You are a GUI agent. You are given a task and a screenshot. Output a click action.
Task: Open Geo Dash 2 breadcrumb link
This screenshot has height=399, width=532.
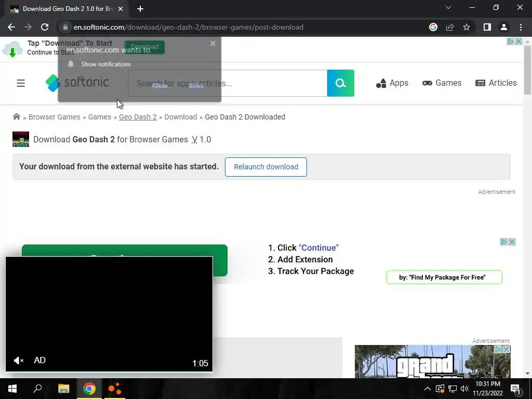click(138, 117)
